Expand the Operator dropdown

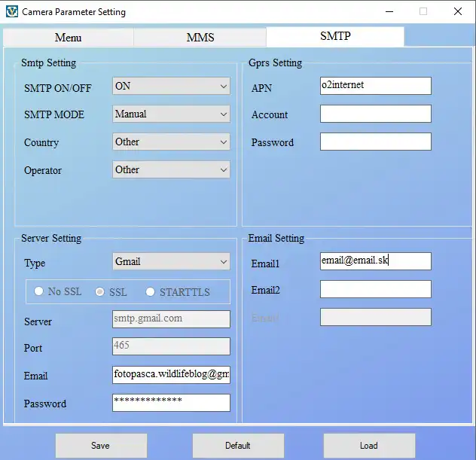pyautogui.click(x=171, y=170)
